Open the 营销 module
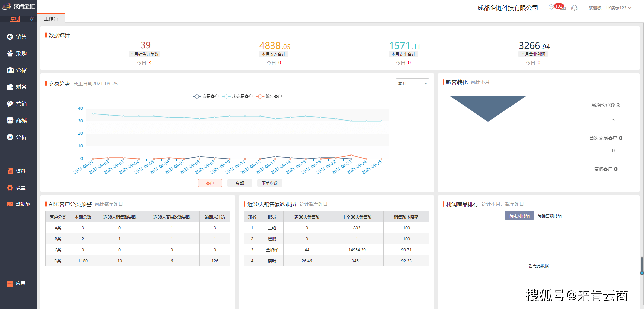The width and height of the screenshot is (644, 309). click(18, 104)
